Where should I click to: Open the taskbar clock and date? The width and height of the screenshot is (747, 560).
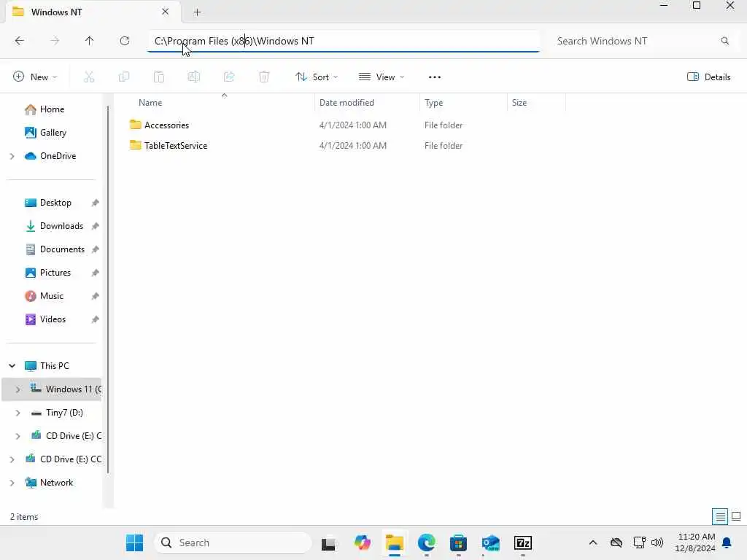pyautogui.click(x=696, y=542)
